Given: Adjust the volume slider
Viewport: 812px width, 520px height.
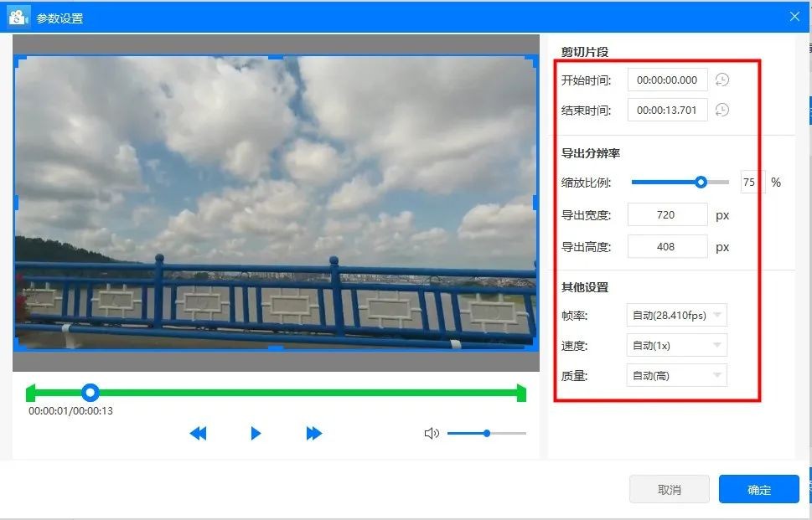Looking at the screenshot, I should click(487, 433).
